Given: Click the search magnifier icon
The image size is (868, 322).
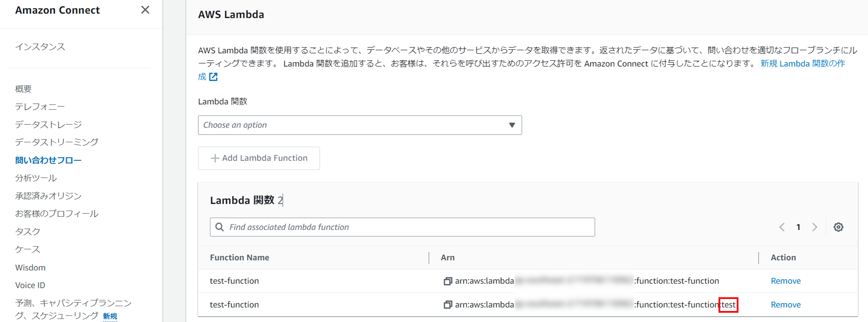Looking at the screenshot, I should pyautogui.click(x=219, y=227).
